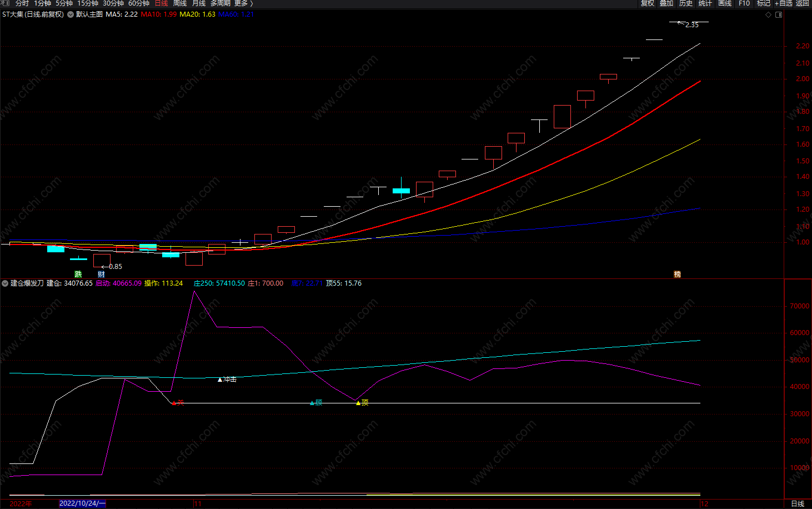812x509 pixels.
Task: Toggle the side panel layout icon
Action: pos(779,14)
